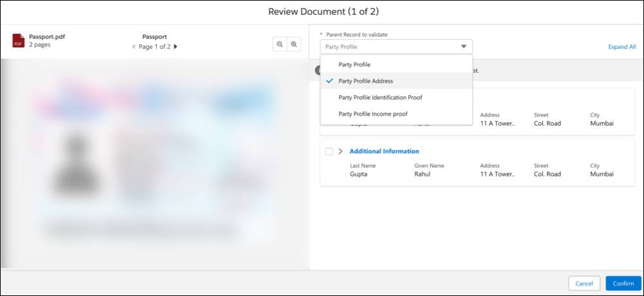The height and width of the screenshot is (296, 644).
Task: Click the Cancel button
Action: 584,283
